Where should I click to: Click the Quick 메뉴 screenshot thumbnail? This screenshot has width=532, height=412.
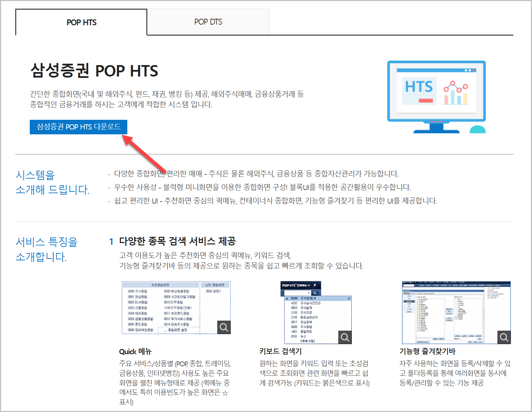[x=176, y=307]
